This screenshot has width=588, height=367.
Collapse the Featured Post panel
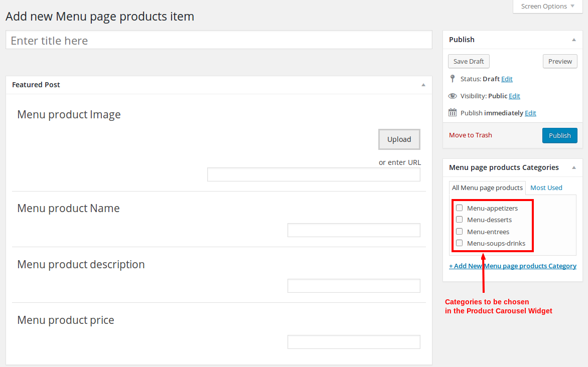click(423, 85)
